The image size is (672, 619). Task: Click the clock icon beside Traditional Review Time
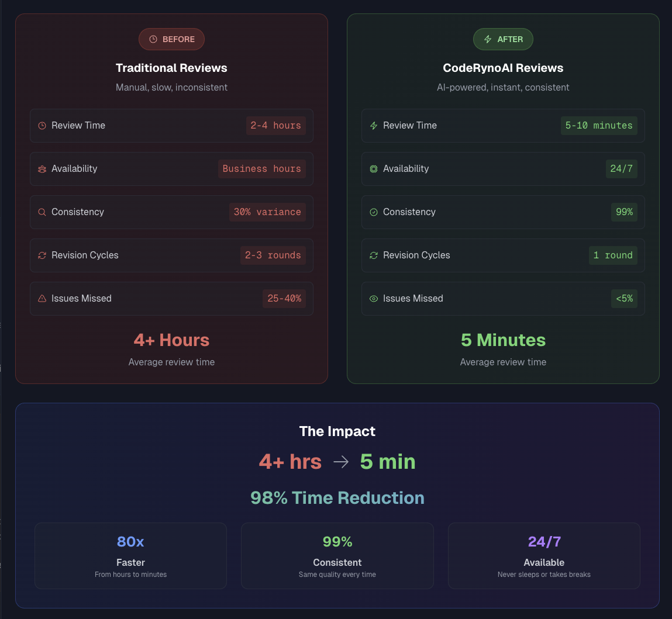coord(42,126)
